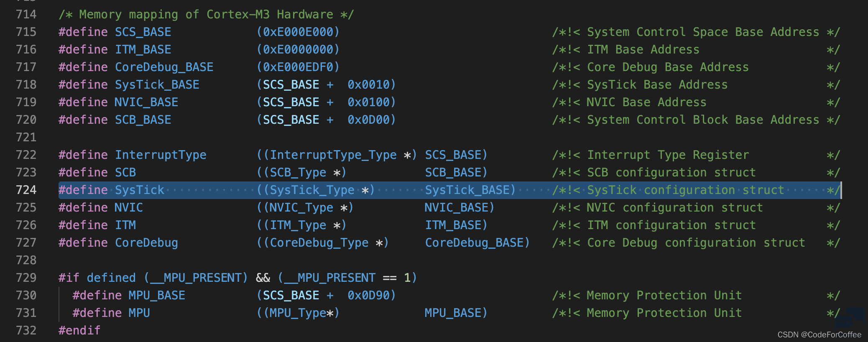Click the InterruptType macro name on line 722
The width and height of the screenshot is (868, 342).
161,155
